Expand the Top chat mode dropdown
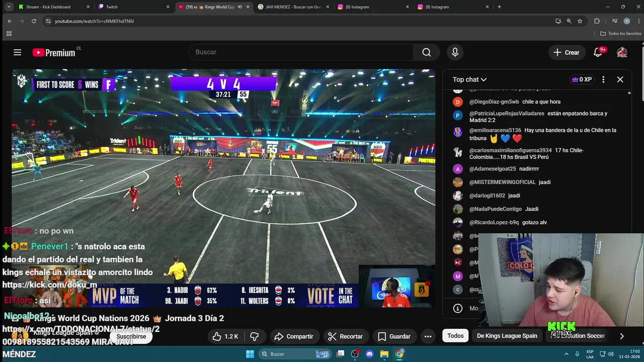This screenshot has height=362, width=644. point(469,79)
